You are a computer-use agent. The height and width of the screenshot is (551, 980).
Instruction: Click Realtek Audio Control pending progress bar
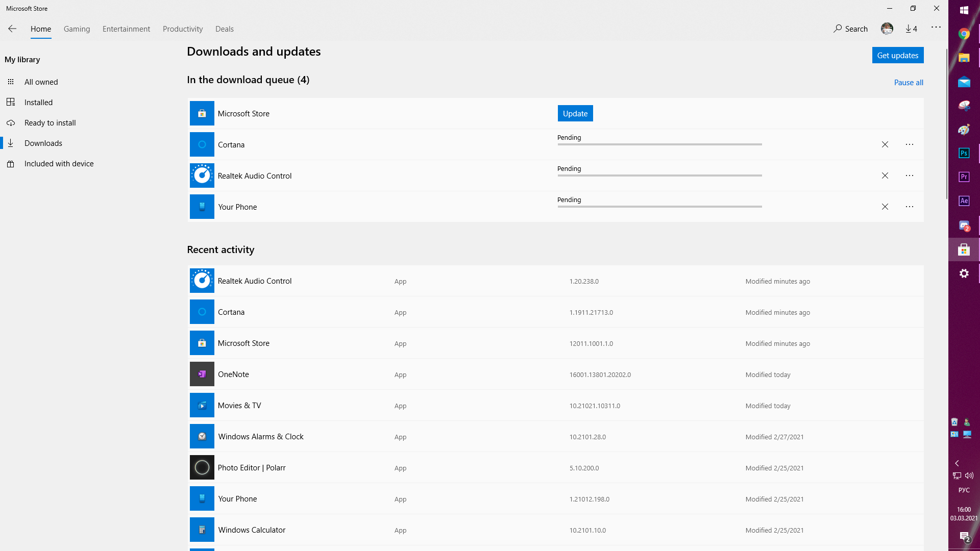(659, 176)
